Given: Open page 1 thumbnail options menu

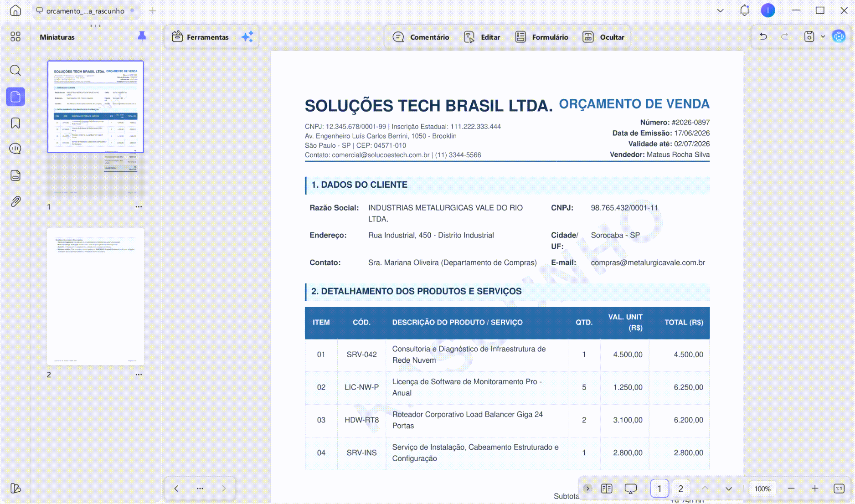Looking at the screenshot, I should pyautogui.click(x=139, y=207).
